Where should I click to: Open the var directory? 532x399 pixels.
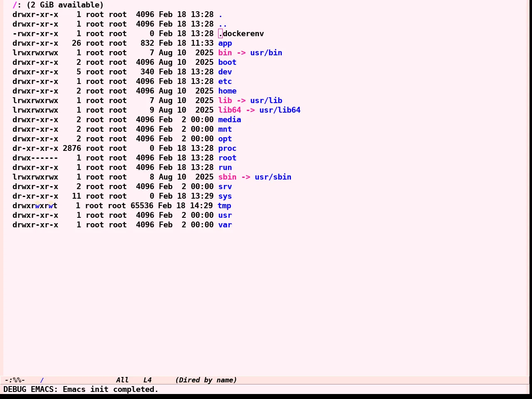pos(225,225)
